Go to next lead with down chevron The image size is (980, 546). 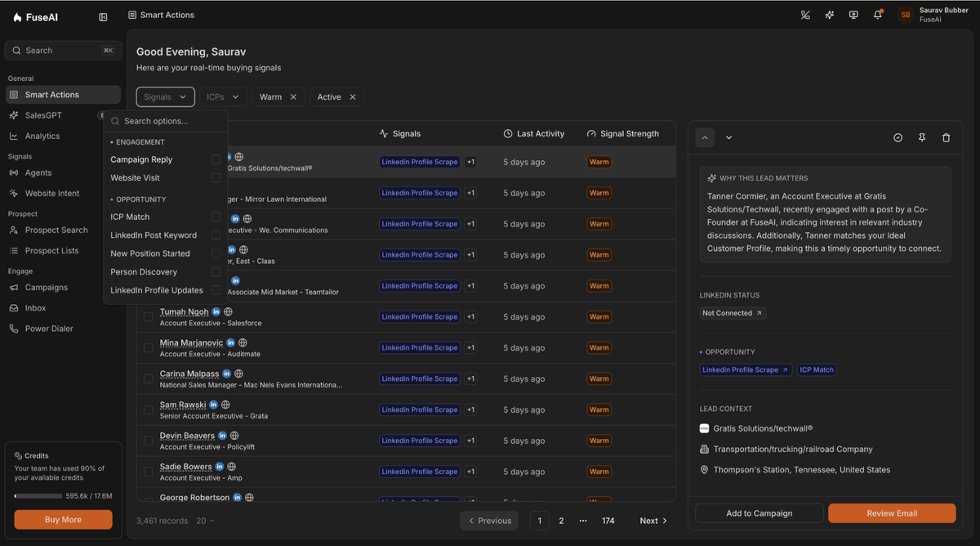pos(728,137)
